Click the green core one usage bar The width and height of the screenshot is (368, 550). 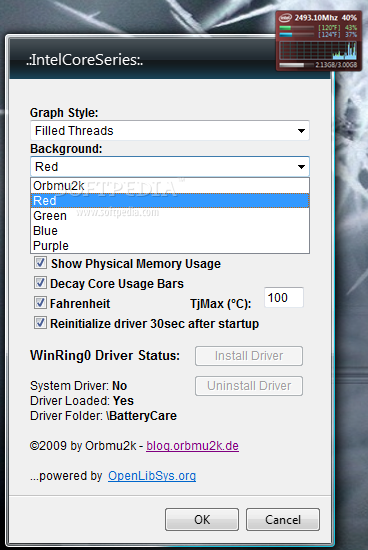click(296, 27)
